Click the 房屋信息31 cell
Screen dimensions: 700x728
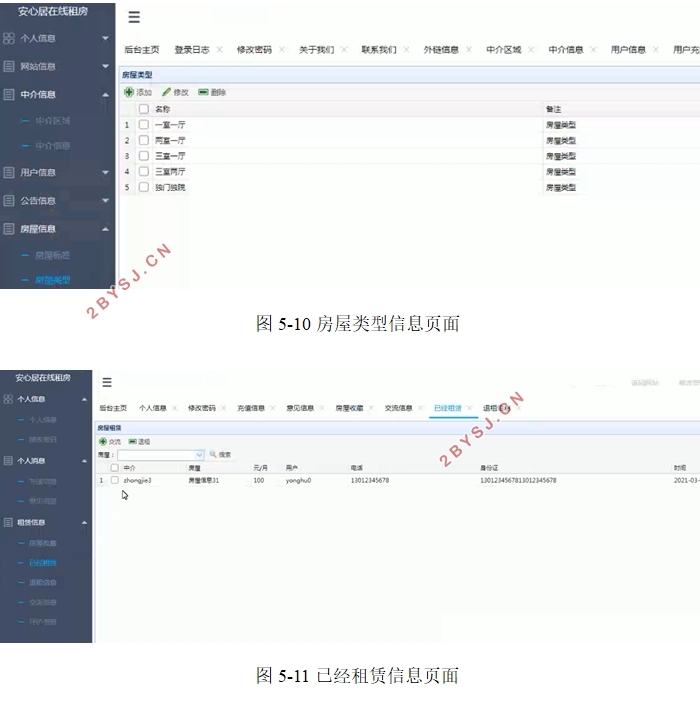tap(203, 480)
